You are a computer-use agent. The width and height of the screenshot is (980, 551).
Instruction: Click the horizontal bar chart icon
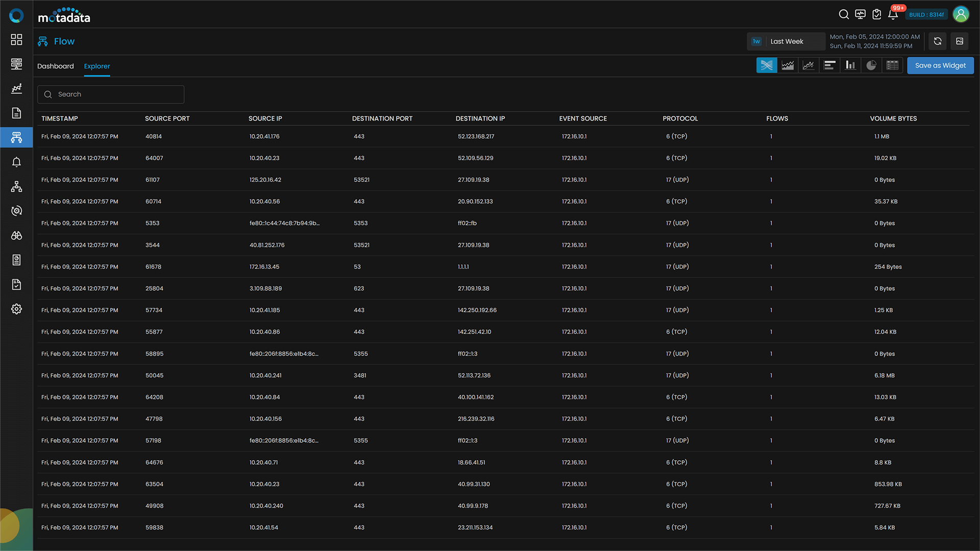(x=830, y=65)
